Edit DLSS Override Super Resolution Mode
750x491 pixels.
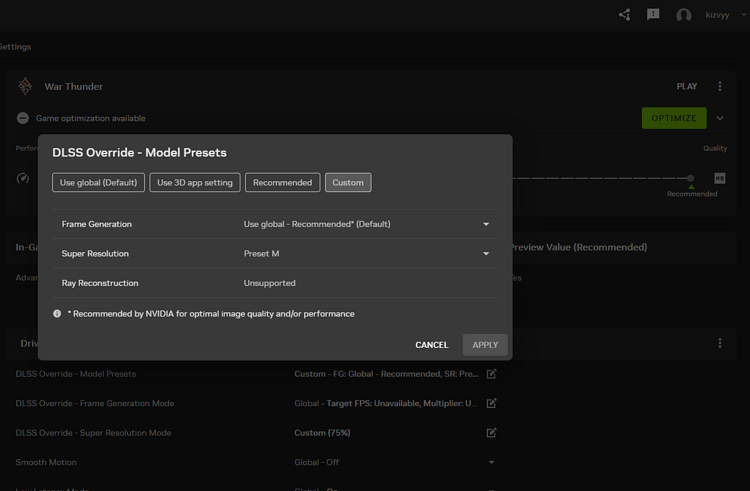coord(491,433)
